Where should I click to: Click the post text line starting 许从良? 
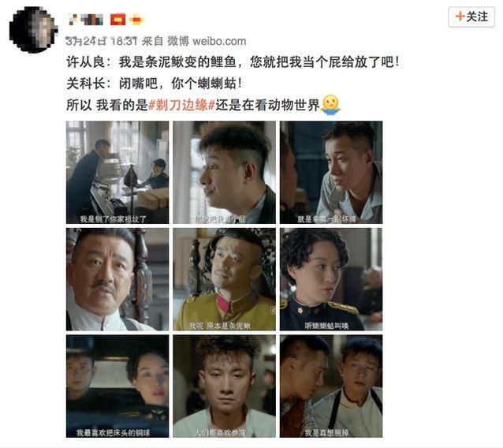point(233,62)
